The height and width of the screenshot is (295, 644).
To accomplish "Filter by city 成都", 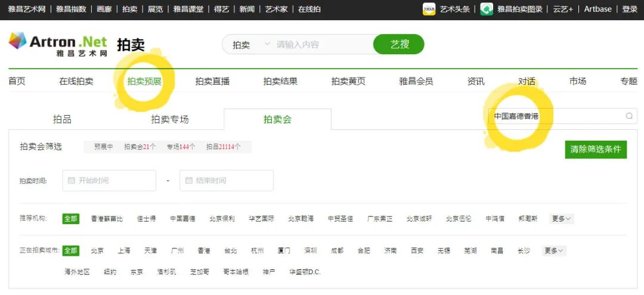I will tap(337, 251).
